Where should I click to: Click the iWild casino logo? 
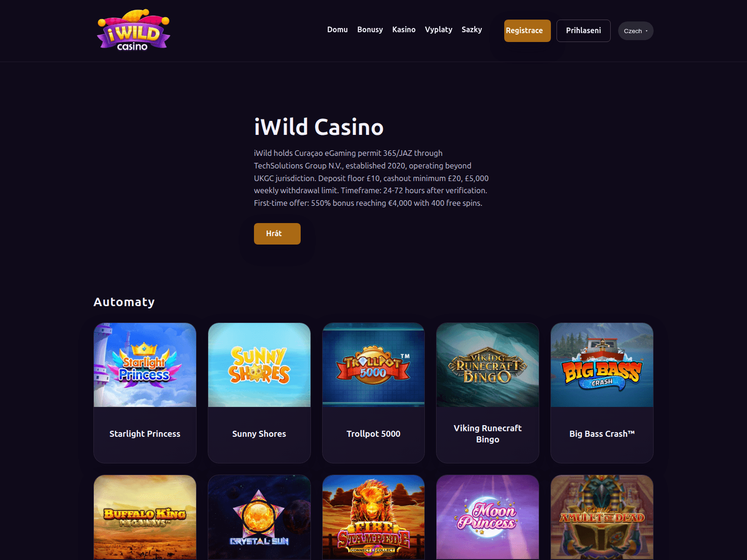pos(134,30)
